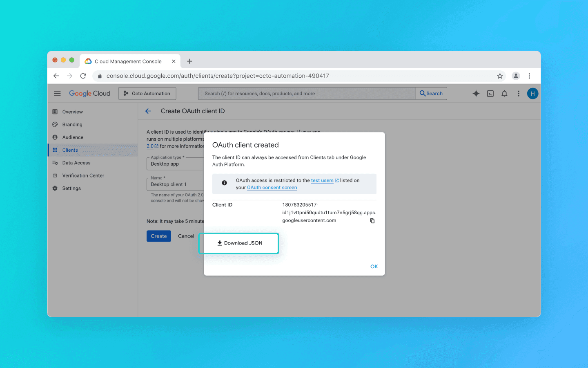Click the Client ID value text
This screenshot has width=588, height=368.
point(329,213)
